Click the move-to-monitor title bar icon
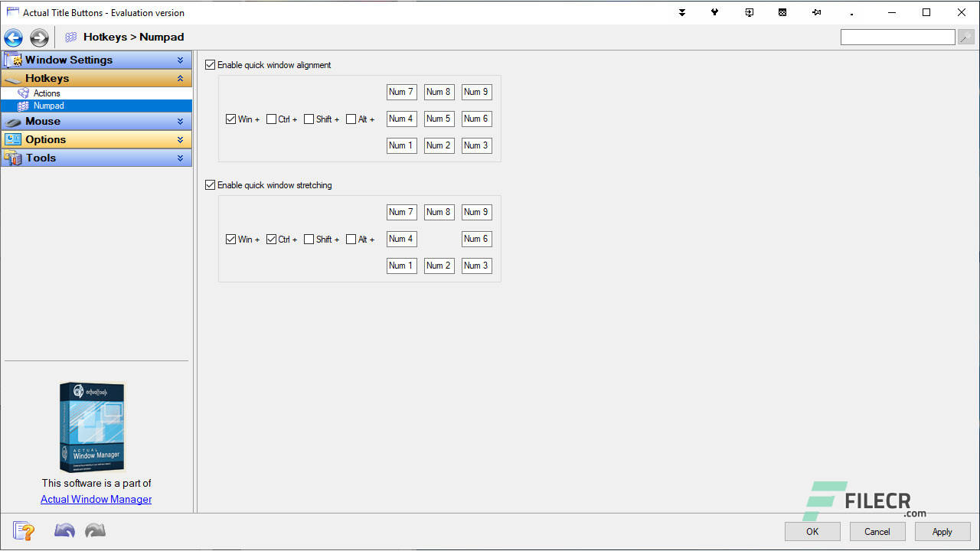This screenshot has width=980, height=551. click(x=749, y=12)
